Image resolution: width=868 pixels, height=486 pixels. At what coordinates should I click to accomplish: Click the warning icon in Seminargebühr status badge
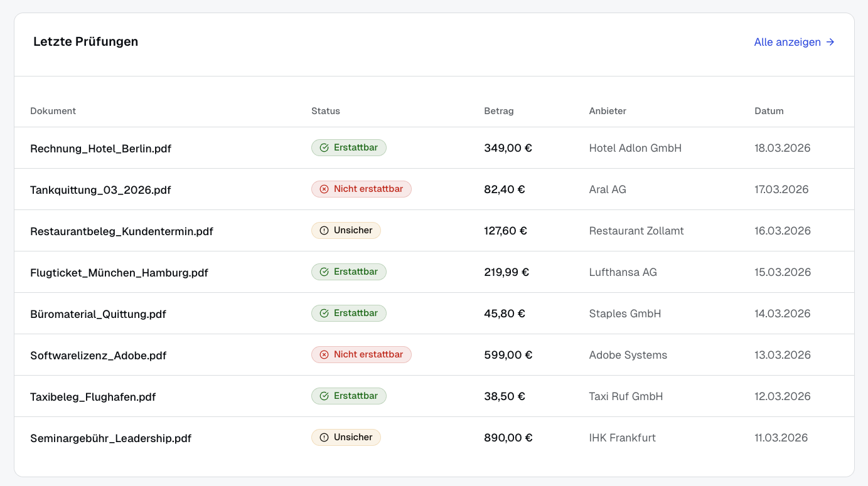[324, 438]
